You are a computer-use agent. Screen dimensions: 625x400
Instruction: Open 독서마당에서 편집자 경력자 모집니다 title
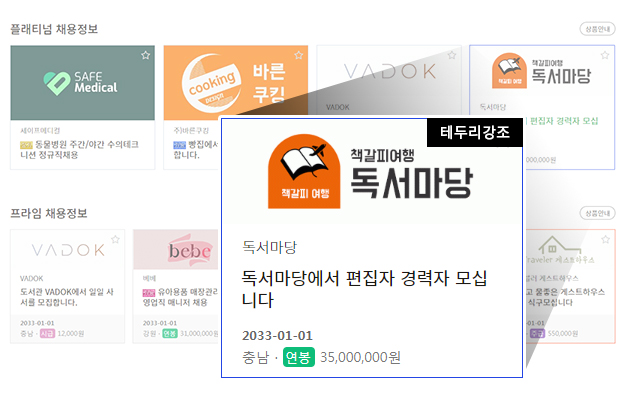coord(364,289)
